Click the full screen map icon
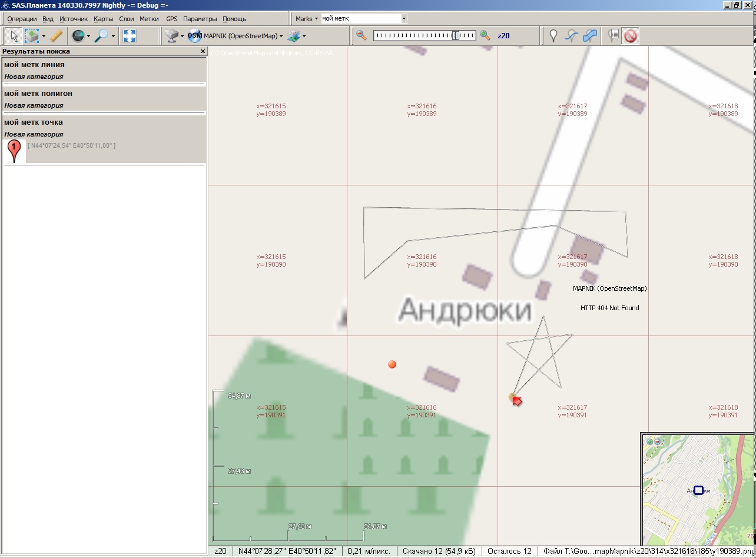 pyautogui.click(x=130, y=36)
